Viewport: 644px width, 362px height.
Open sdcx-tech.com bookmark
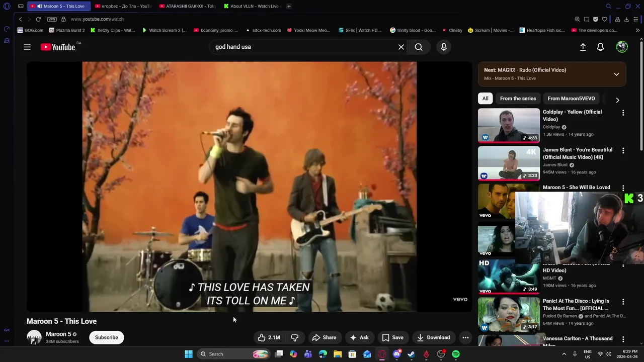(263, 30)
